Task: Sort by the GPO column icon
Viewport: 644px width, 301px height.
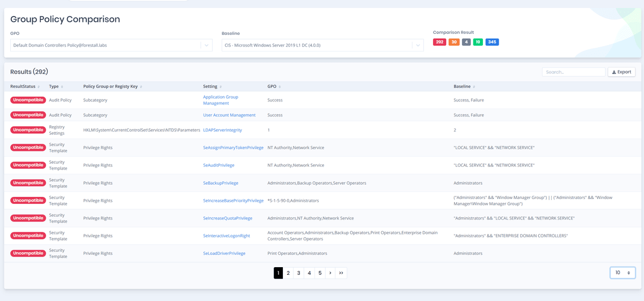Action: 281,86
